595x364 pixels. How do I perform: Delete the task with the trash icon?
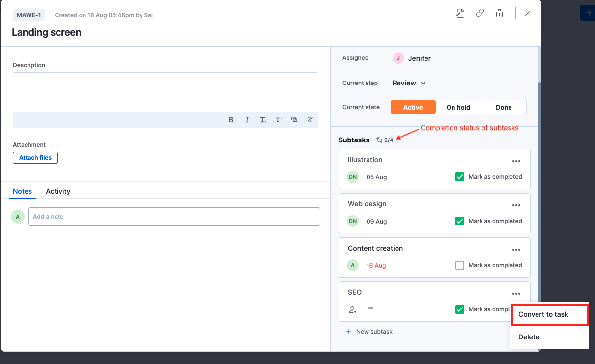point(499,13)
